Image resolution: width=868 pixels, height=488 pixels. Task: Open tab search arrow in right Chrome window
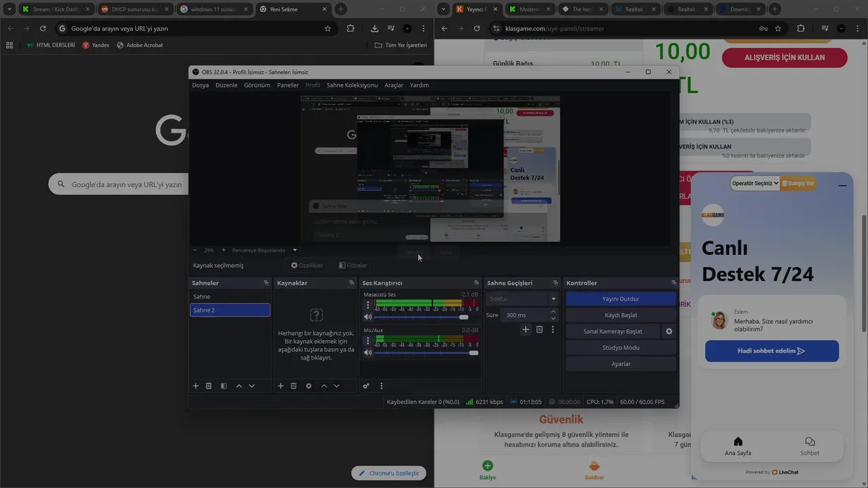[x=443, y=9]
